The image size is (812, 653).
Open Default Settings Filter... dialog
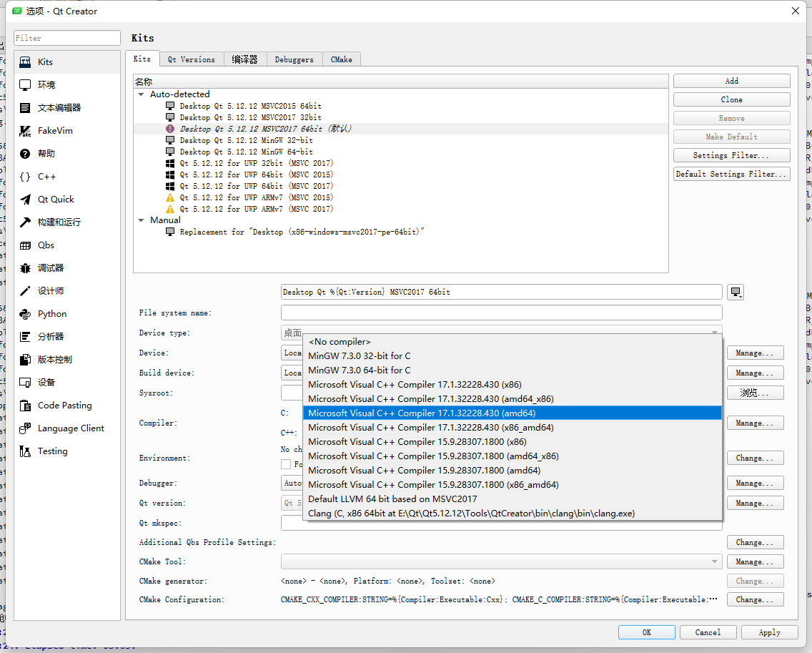point(732,174)
